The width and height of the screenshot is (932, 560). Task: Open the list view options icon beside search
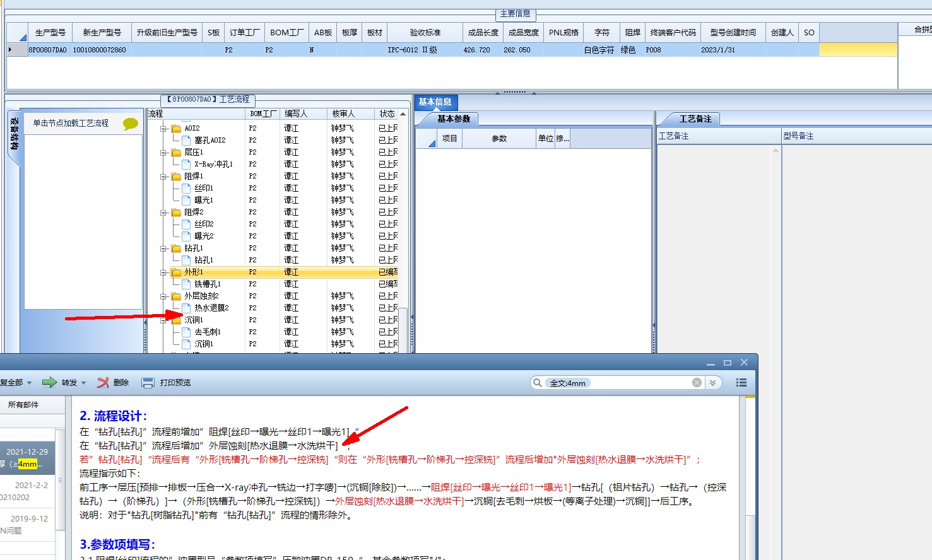pyautogui.click(x=741, y=382)
